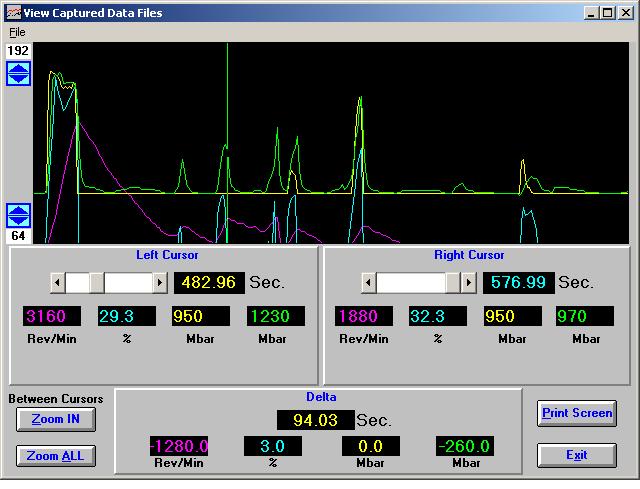Click Right Cursor scrollbar left arrow
This screenshot has width=640, height=489.
point(369,282)
